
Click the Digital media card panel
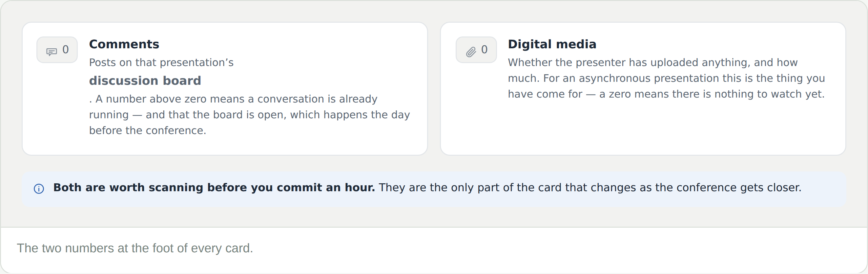pos(643,89)
